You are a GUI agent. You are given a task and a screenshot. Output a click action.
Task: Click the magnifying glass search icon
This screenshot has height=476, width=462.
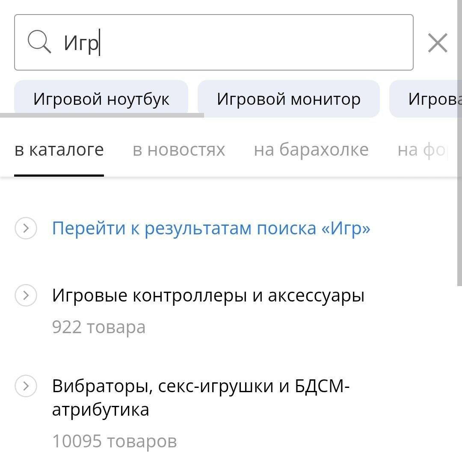[x=39, y=41]
